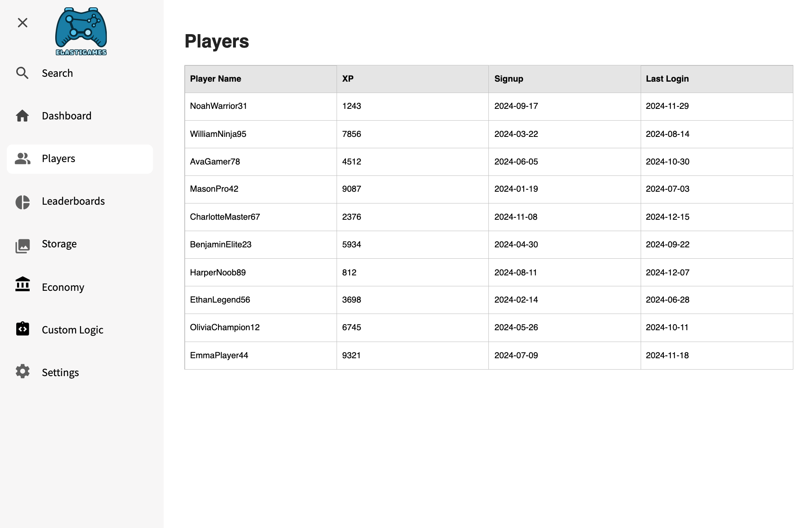Click the Storage image library icon
The image size is (812, 528).
[x=23, y=246]
